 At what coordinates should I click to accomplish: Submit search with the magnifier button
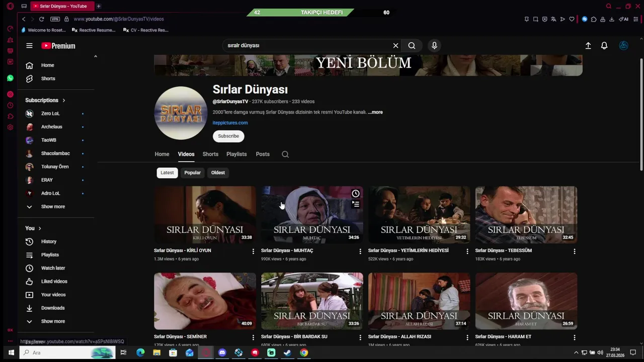click(x=412, y=45)
